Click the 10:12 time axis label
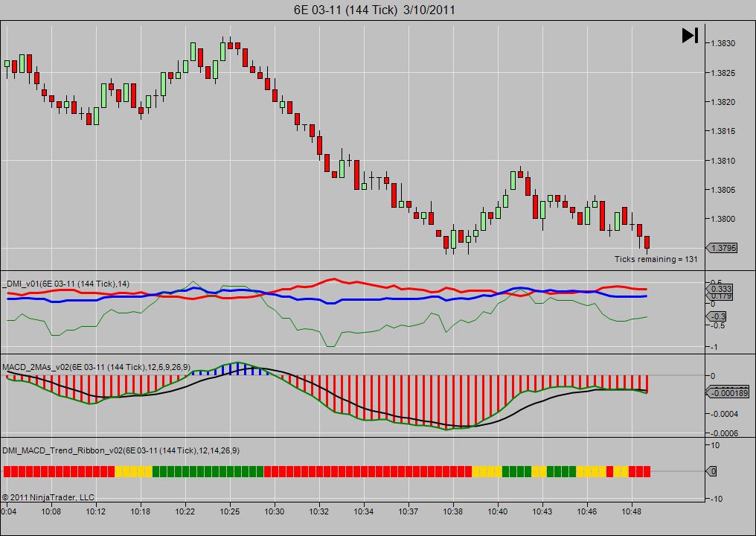 (95, 511)
